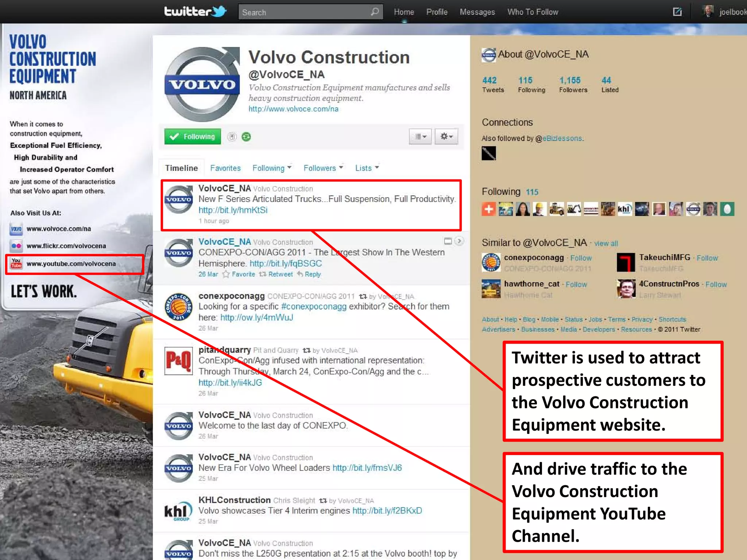Toggle the green Following button
747x560 pixels.
(193, 136)
